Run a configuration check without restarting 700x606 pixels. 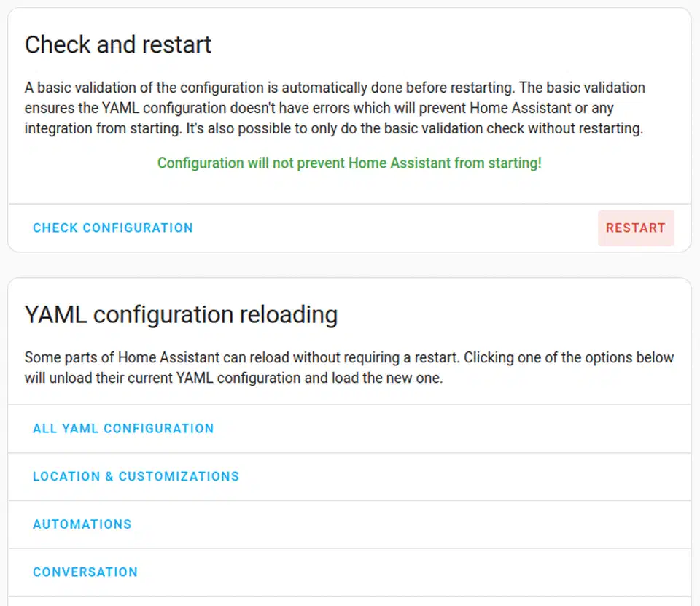pos(112,228)
